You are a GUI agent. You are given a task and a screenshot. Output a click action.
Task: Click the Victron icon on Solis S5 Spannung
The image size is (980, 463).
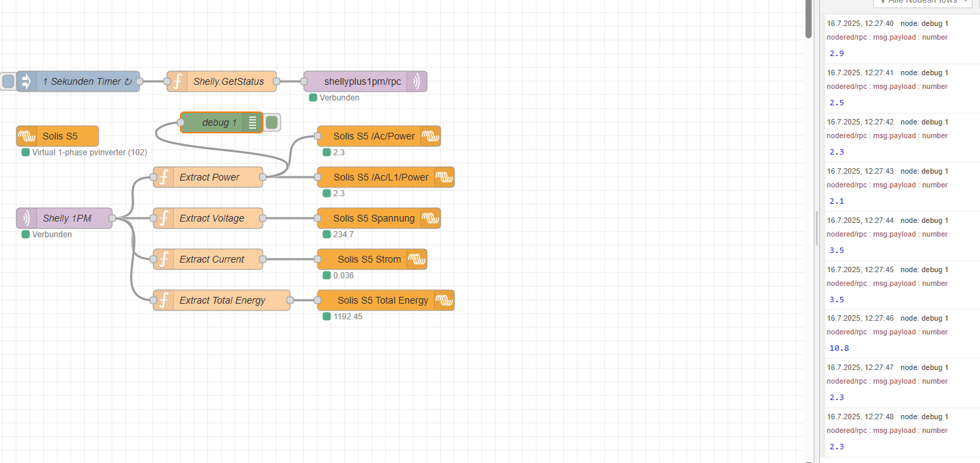[430, 218]
